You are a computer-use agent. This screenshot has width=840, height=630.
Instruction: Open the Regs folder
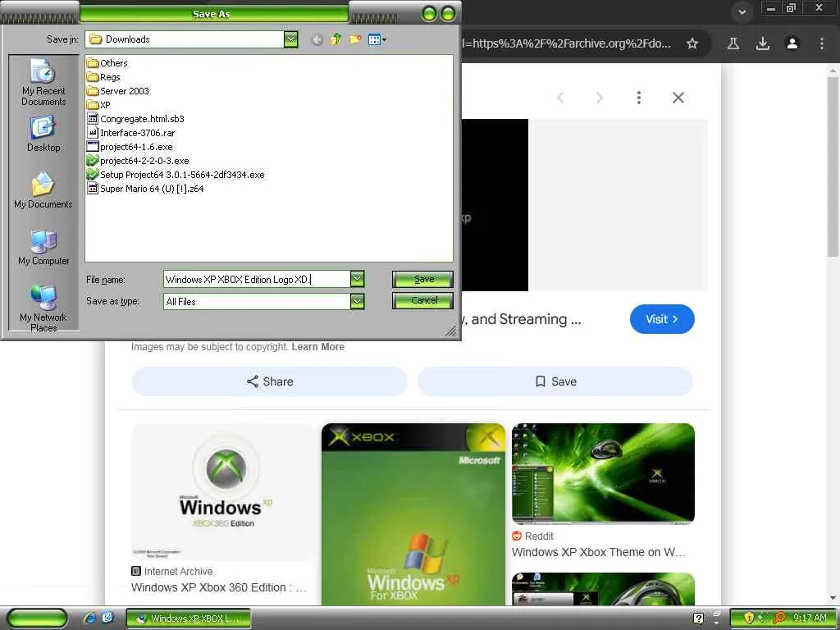click(103, 77)
